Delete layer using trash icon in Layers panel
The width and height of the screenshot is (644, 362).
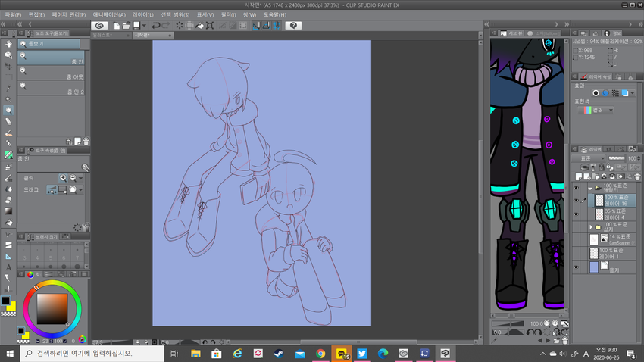coord(637,176)
